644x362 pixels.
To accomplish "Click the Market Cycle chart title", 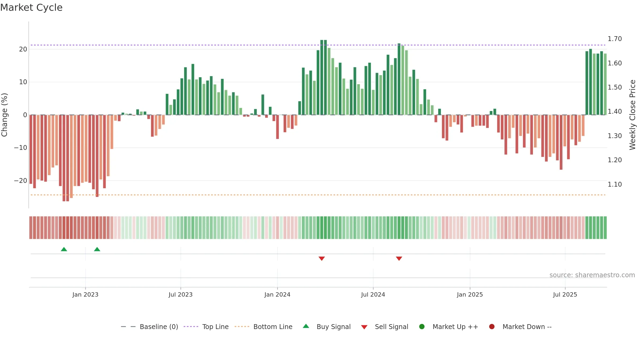I will (x=31, y=8).
